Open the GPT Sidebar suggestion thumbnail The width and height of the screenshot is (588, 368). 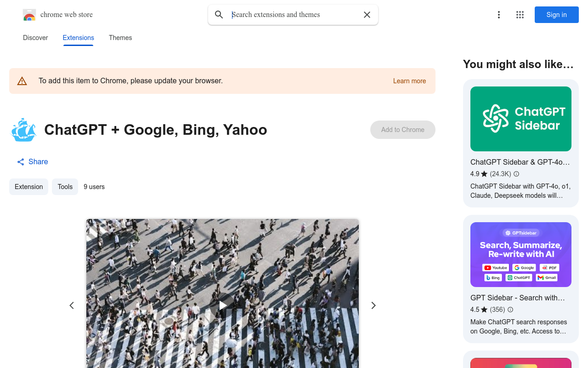pyautogui.click(x=520, y=254)
